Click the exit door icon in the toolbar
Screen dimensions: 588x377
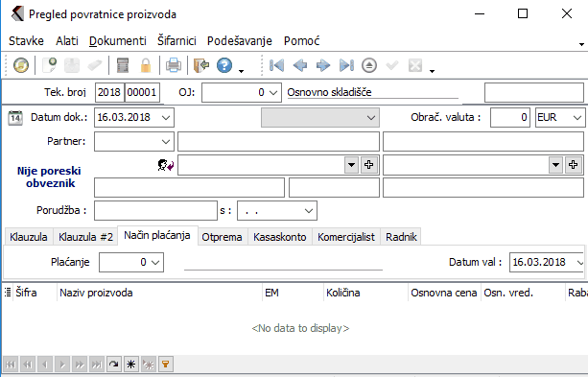(x=201, y=65)
